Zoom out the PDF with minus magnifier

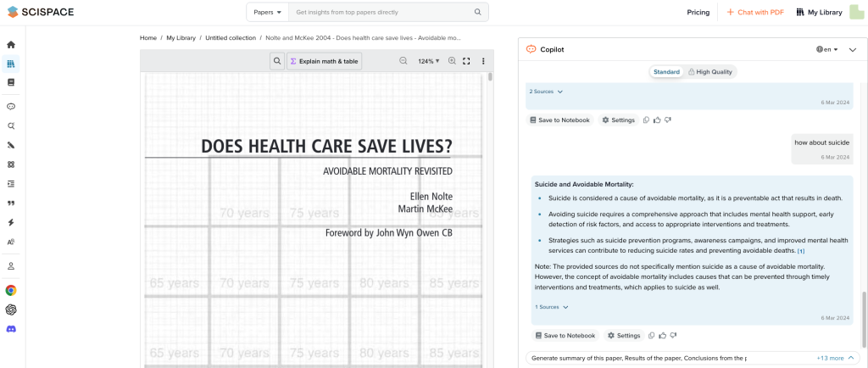click(x=403, y=61)
